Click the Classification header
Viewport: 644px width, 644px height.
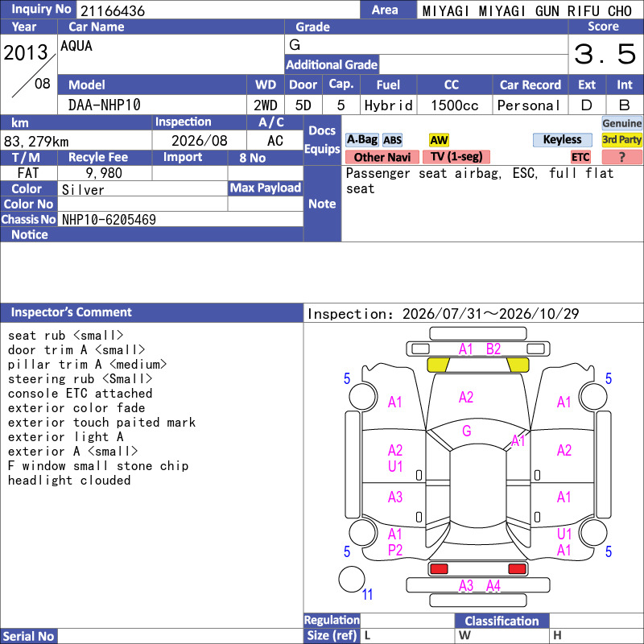tap(502, 621)
